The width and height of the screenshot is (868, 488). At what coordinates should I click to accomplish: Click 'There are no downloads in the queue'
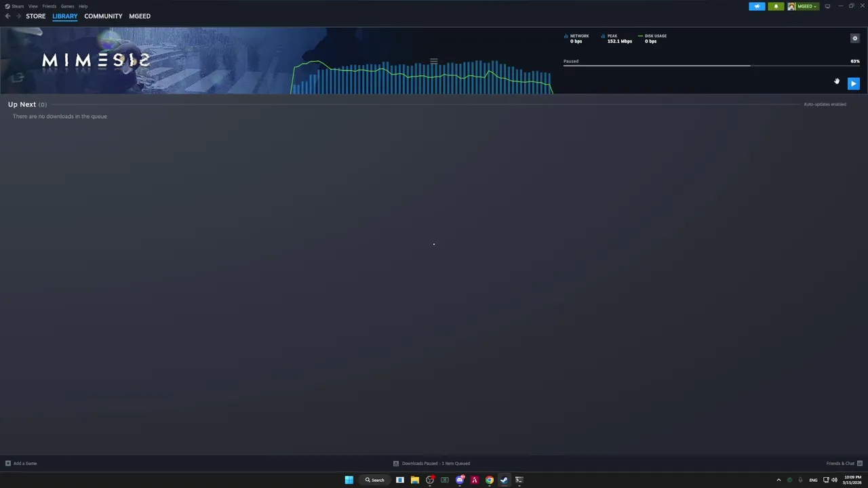click(60, 117)
